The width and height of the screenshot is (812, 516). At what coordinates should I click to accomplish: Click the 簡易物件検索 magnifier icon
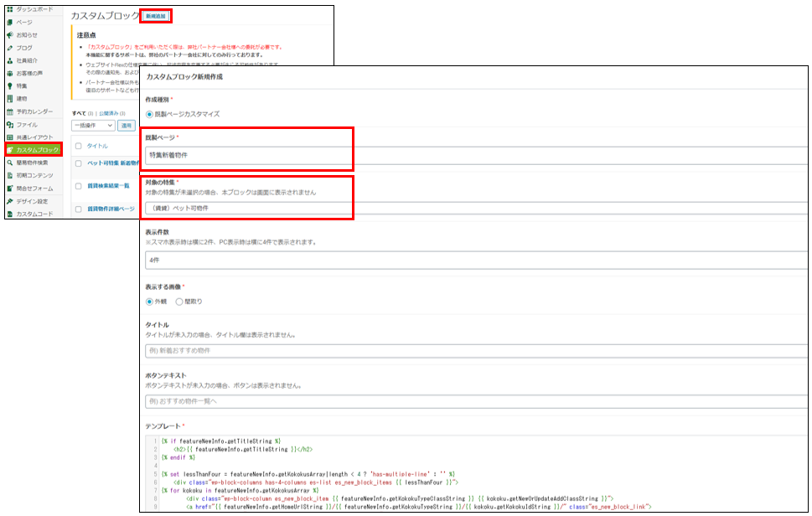coord(9,163)
